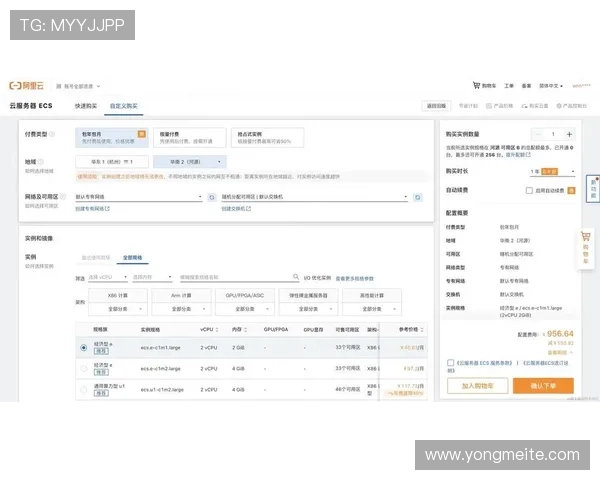
Task: Open floating shopping cart side widget
Action: pos(585,248)
